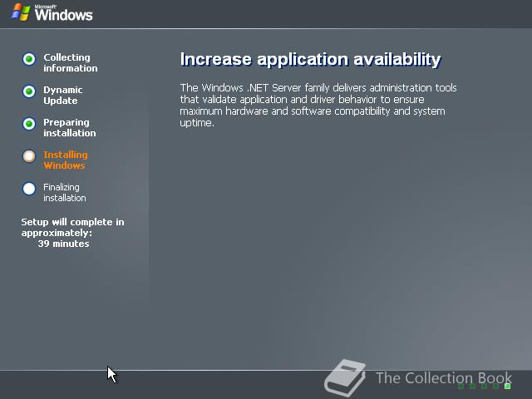Click the 'Preparing installation' label
Viewport: 532px width, 399px height.
tap(70, 127)
